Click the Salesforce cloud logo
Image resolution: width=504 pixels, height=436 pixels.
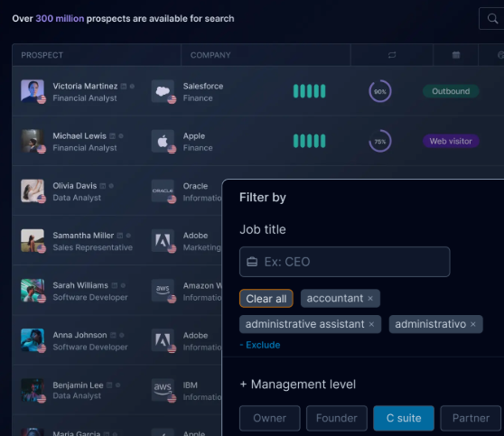point(163,91)
